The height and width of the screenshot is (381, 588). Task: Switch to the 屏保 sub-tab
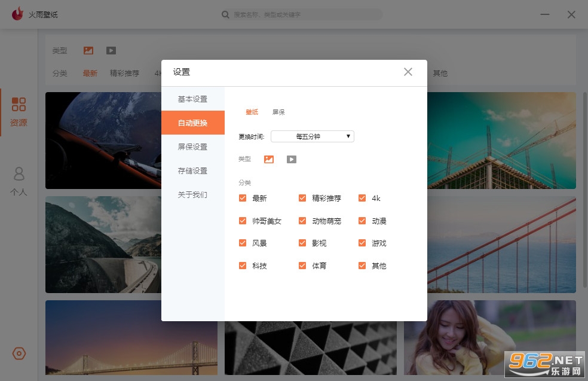278,112
